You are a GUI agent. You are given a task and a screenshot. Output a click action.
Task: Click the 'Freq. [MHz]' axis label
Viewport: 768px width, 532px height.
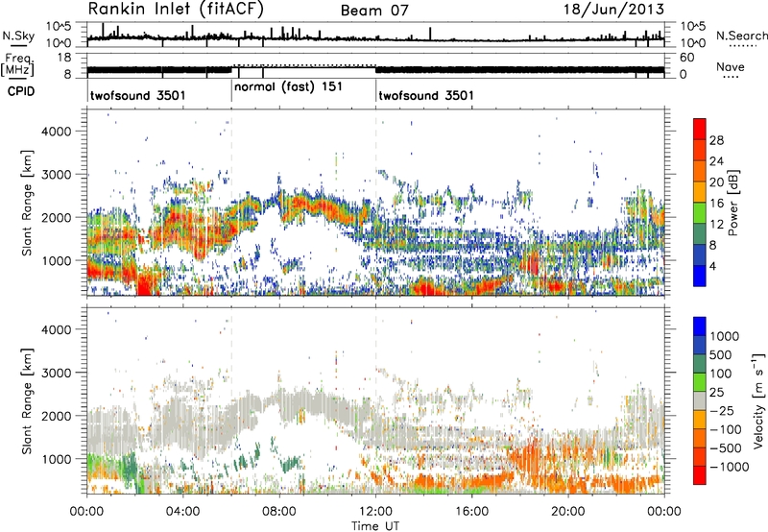17,64
